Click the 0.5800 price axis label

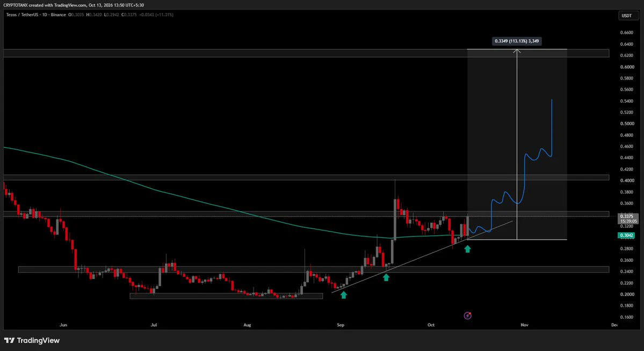point(626,78)
